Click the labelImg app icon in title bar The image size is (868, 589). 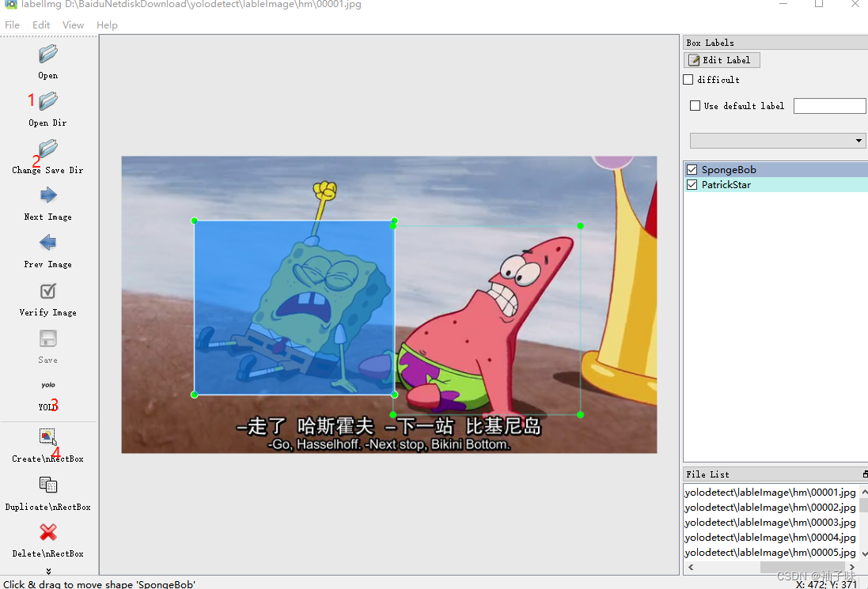[x=10, y=5]
